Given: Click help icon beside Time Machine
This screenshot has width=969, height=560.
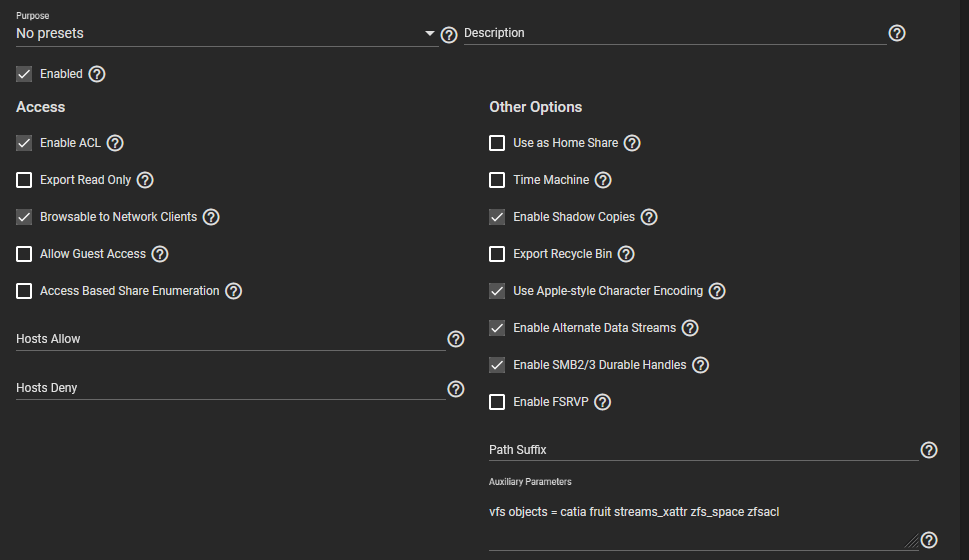Looking at the screenshot, I should (x=603, y=180).
